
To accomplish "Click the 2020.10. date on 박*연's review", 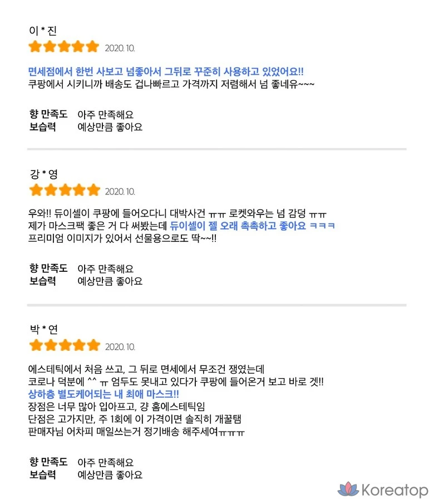I will 120,348.
